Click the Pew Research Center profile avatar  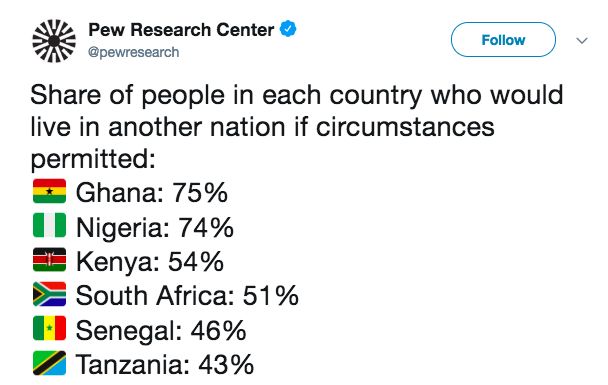(54, 41)
